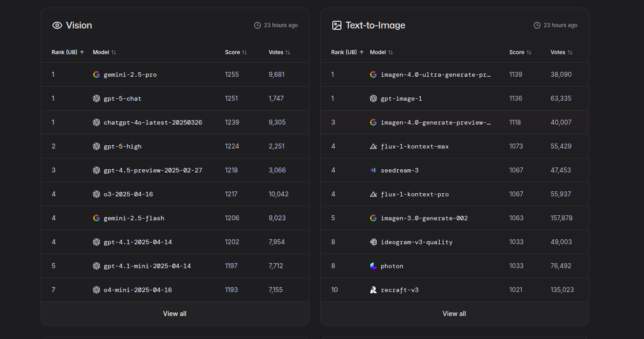Click votes value 157,878

click(561, 218)
